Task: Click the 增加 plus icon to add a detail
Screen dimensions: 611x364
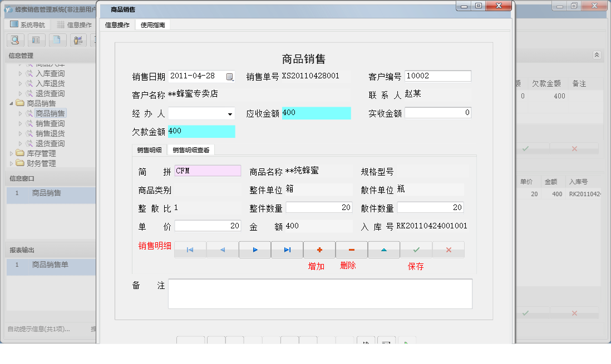Action: coord(319,250)
